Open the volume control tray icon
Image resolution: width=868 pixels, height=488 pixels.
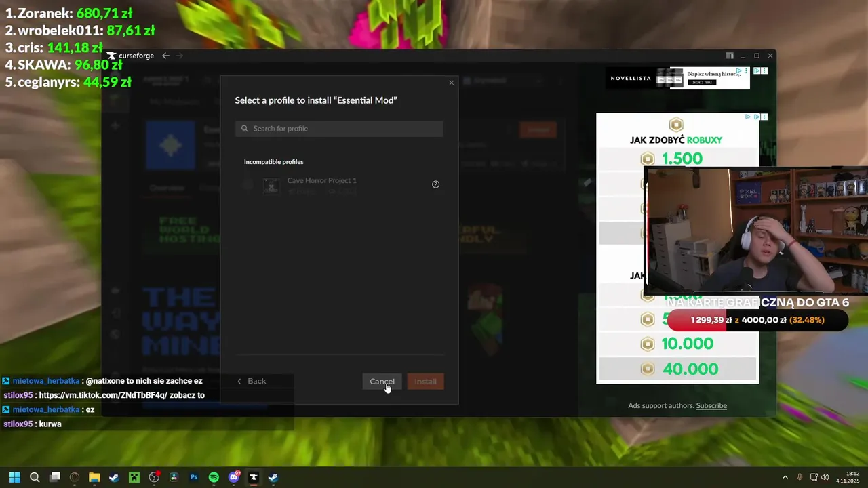click(825, 477)
